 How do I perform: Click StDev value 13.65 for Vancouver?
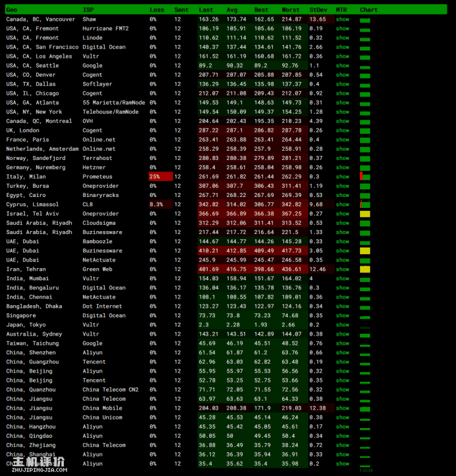click(x=317, y=19)
